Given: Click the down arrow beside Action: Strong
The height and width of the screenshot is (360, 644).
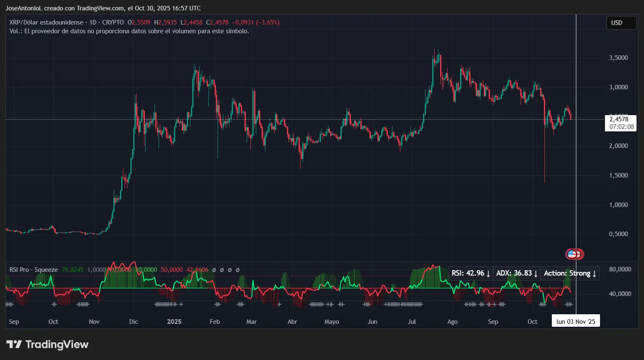Looking at the screenshot, I should click(594, 273).
